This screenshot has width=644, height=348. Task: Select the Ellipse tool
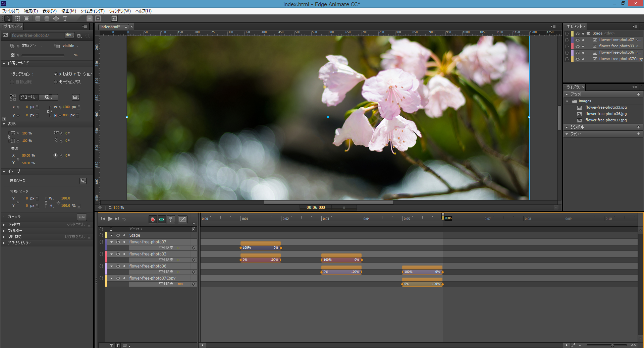click(x=56, y=19)
